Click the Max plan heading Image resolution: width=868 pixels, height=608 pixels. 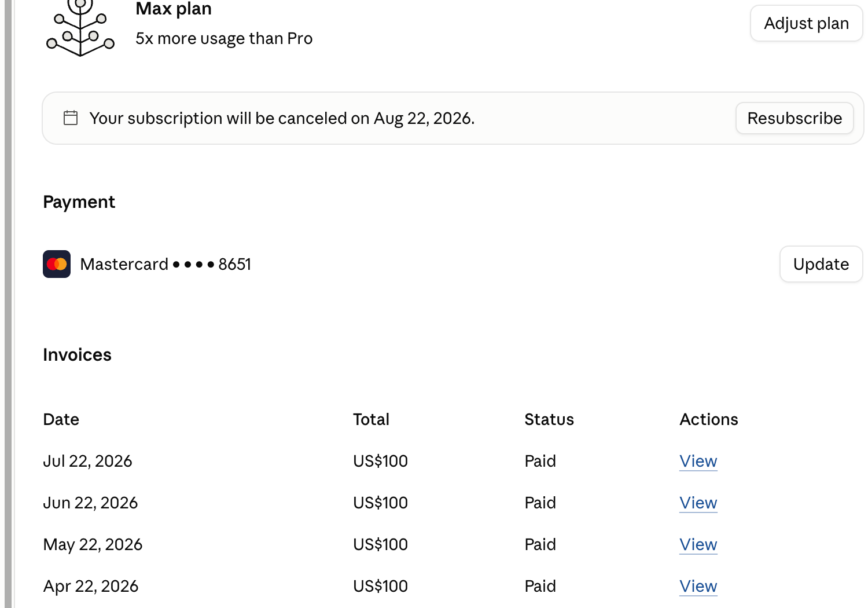click(174, 9)
